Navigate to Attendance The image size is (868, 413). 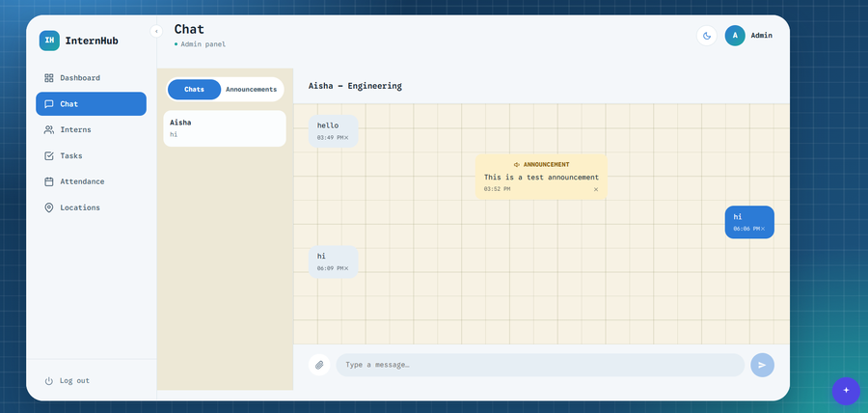coord(91,181)
